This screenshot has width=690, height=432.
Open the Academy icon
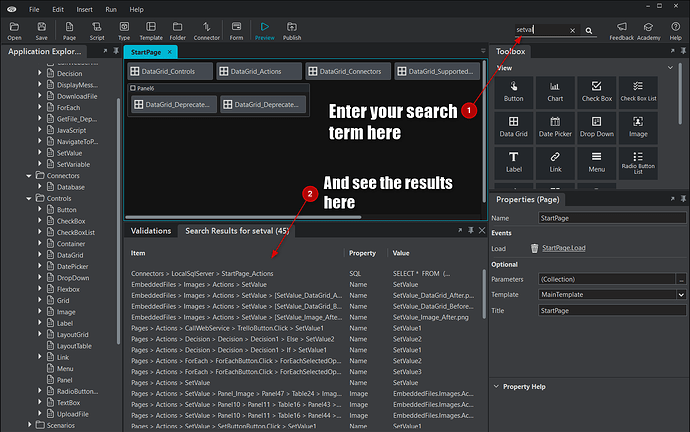[649, 31]
